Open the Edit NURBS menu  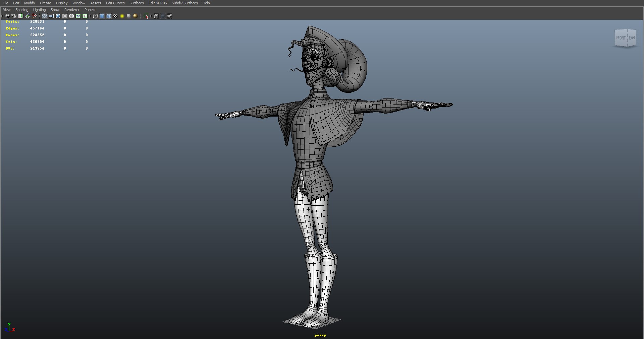[x=158, y=3]
